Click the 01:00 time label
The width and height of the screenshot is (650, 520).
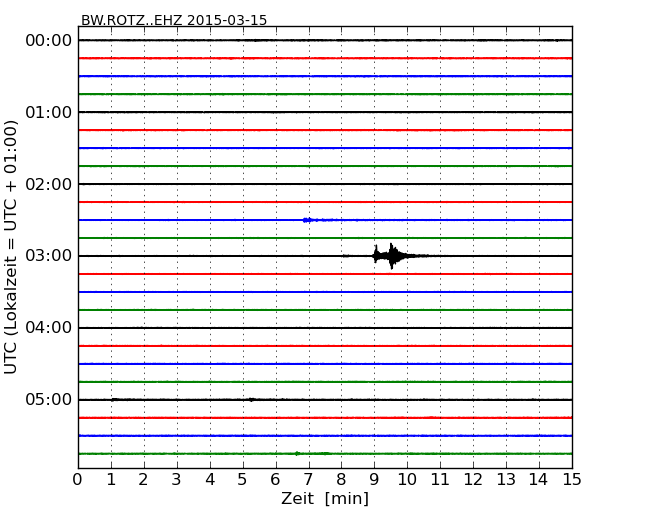coord(49,112)
